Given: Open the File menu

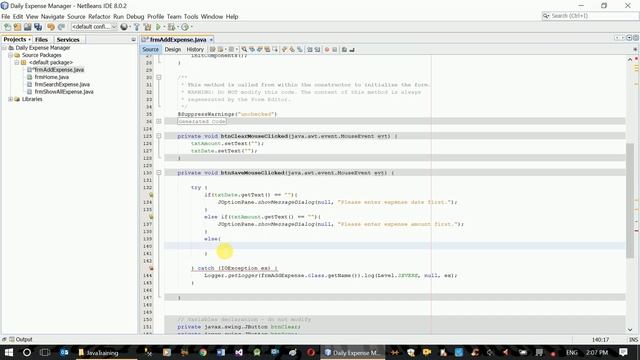Looking at the screenshot, I should tap(6, 17).
